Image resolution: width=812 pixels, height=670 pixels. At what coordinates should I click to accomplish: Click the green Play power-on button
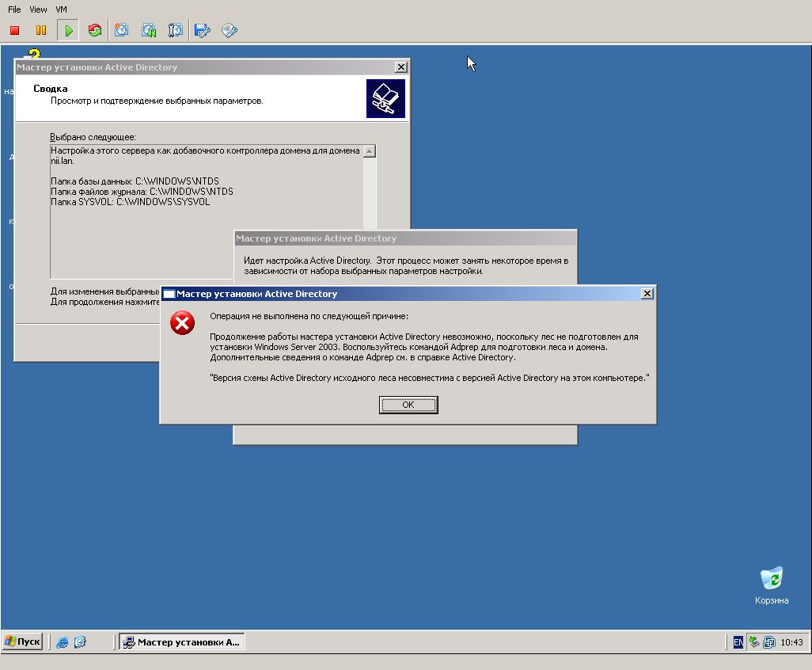[x=68, y=31]
